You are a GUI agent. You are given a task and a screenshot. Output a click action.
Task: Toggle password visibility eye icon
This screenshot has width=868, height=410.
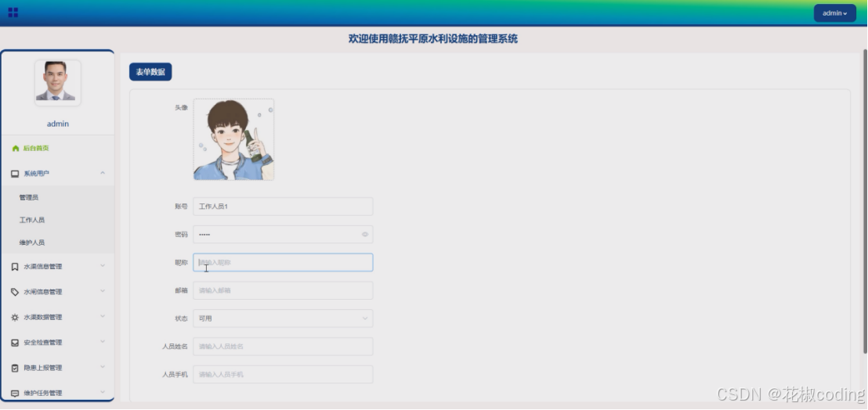click(x=365, y=235)
